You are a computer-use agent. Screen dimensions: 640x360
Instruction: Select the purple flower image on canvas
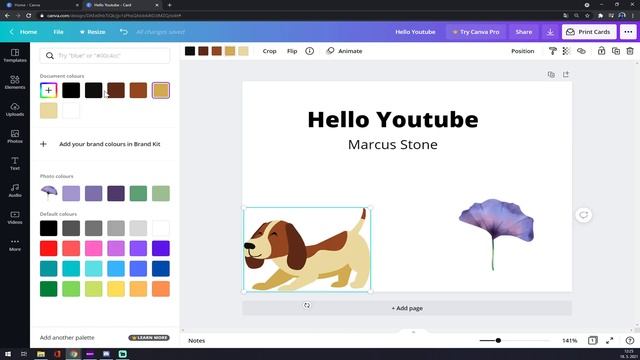pos(496,235)
